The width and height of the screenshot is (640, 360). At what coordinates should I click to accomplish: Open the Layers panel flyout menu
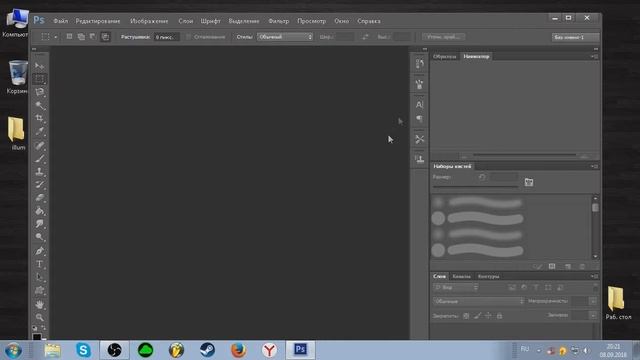click(595, 276)
